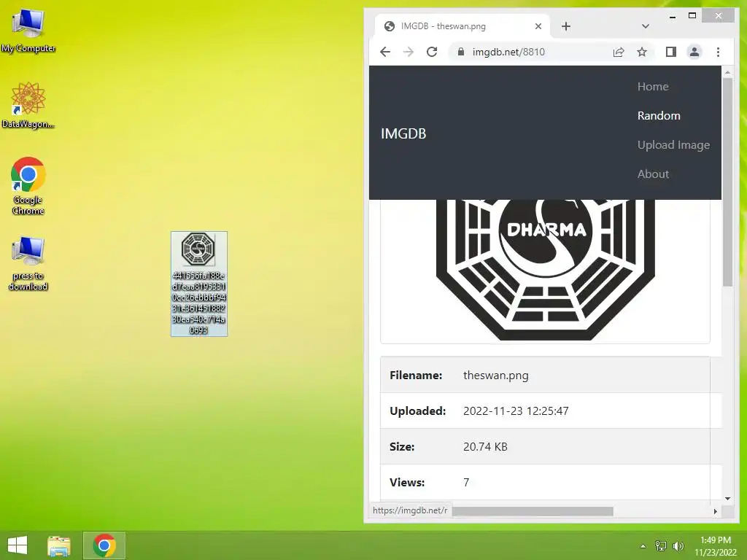Screen dimensions: 747x560
Task: Go back in Chrome browser
Action: tap(385, 52)
